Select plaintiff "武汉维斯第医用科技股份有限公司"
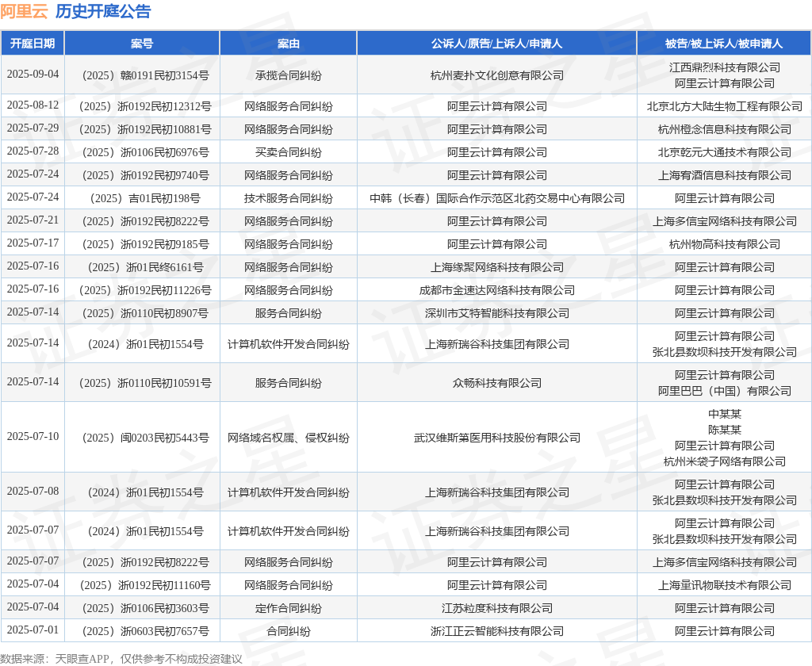The image size is (812, 666). pyautogui.click(x=496, y=438)
